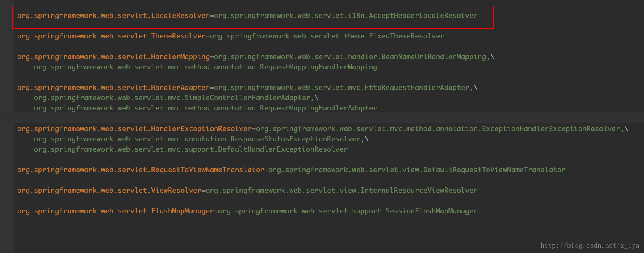Click the ResponseStatusExceptionResolver line
The width and height of the screenshot is (644, 253).
pyautogui.click(x=201, y=139)
